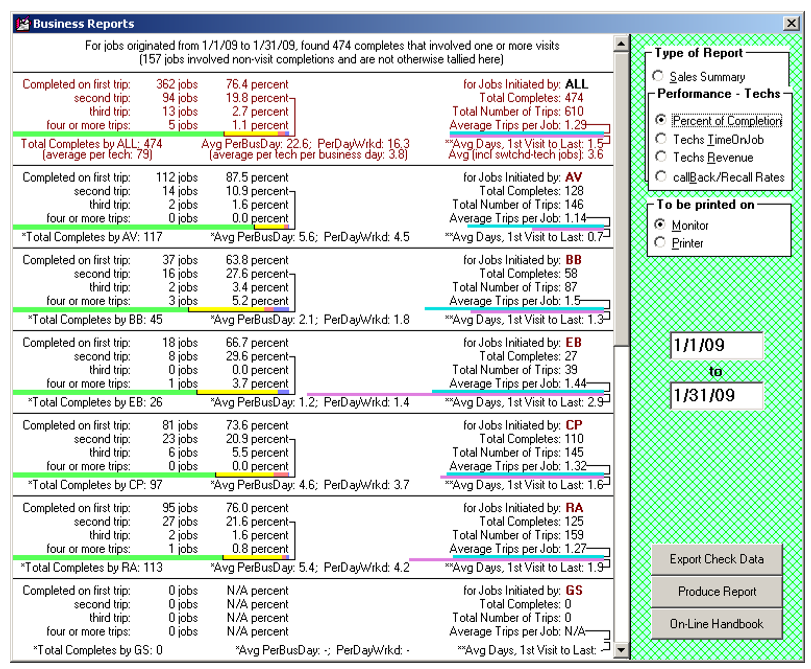Click the end date field 1/31/09
This screenshot has width=811, height=669.
[x=716, y=396]
